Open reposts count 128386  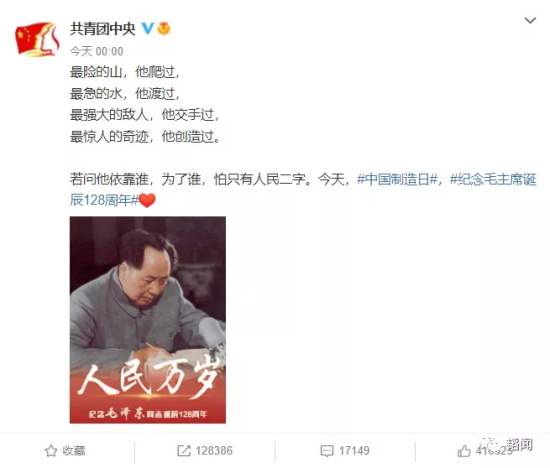point(214,451)
